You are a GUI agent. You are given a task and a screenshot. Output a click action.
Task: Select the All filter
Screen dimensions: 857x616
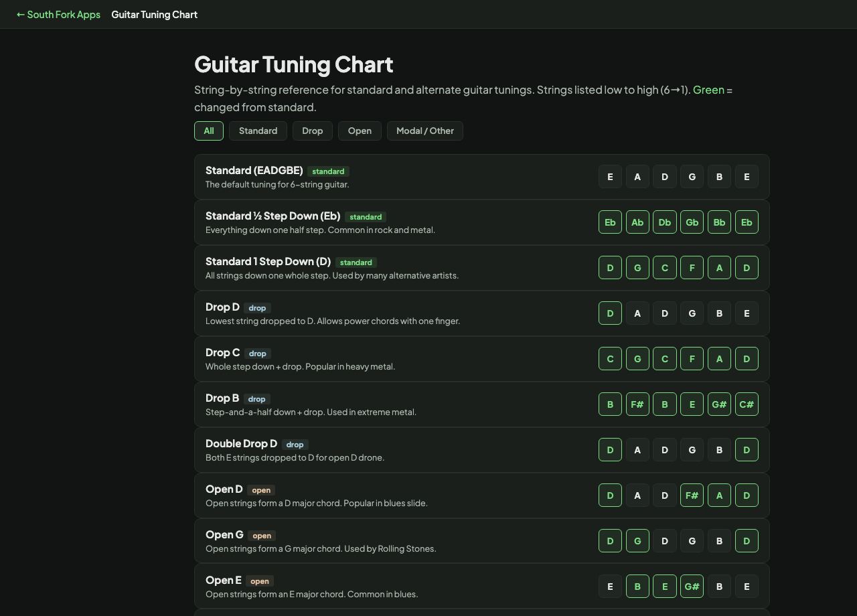[x=209, y=131]
